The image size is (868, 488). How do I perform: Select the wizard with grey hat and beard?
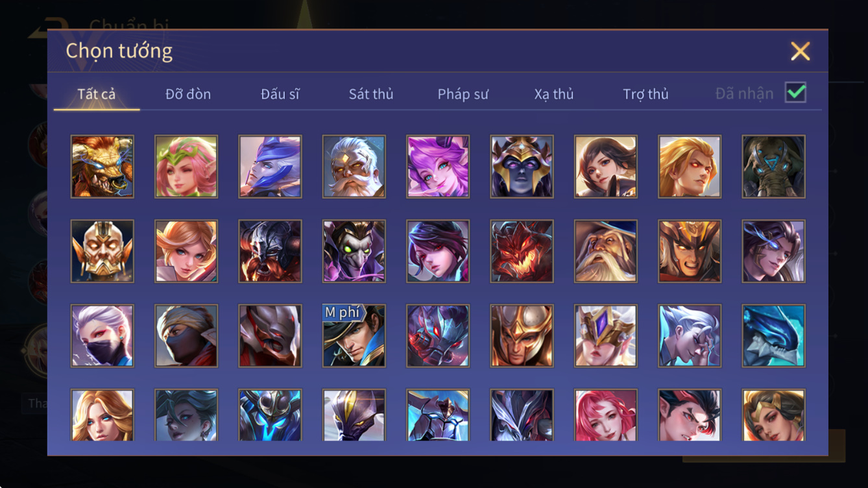(x=606, y=251)
